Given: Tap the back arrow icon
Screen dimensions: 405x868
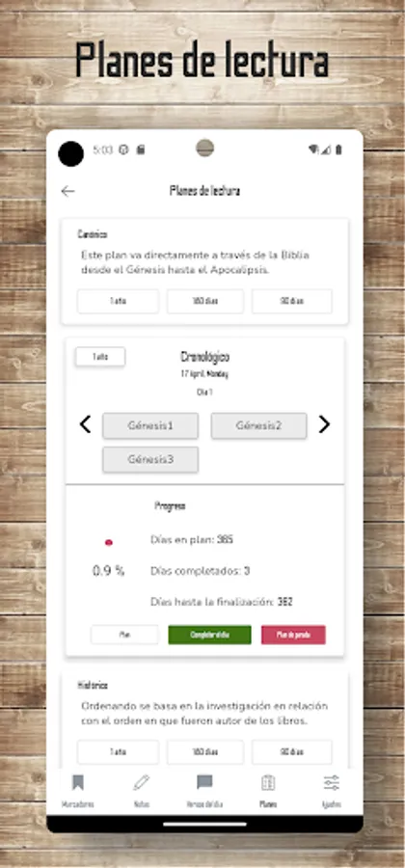Looking at the screenshot, I should coord(67,192).
